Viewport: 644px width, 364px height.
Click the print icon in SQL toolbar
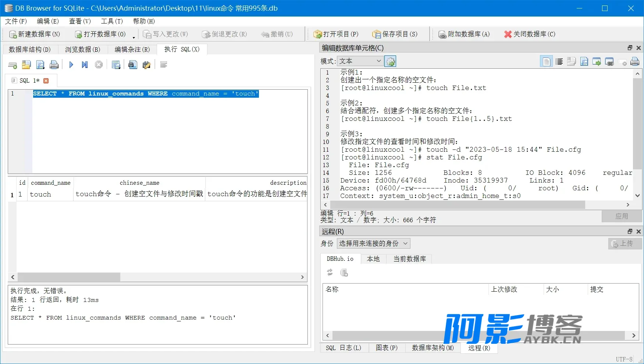(x=54, y=65)
